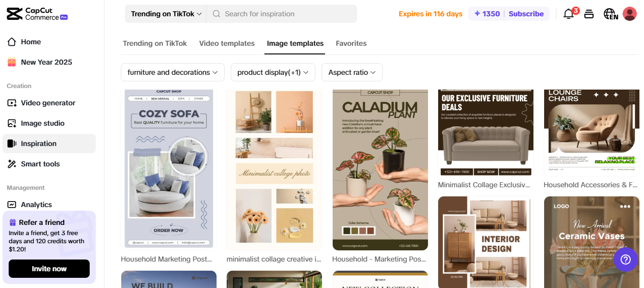
Task: Click the Invite now button
Action: 49,269
